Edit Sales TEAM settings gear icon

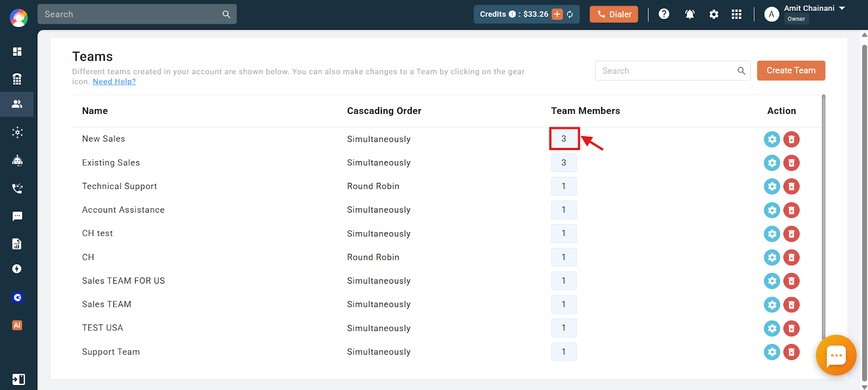pos(772,304)
